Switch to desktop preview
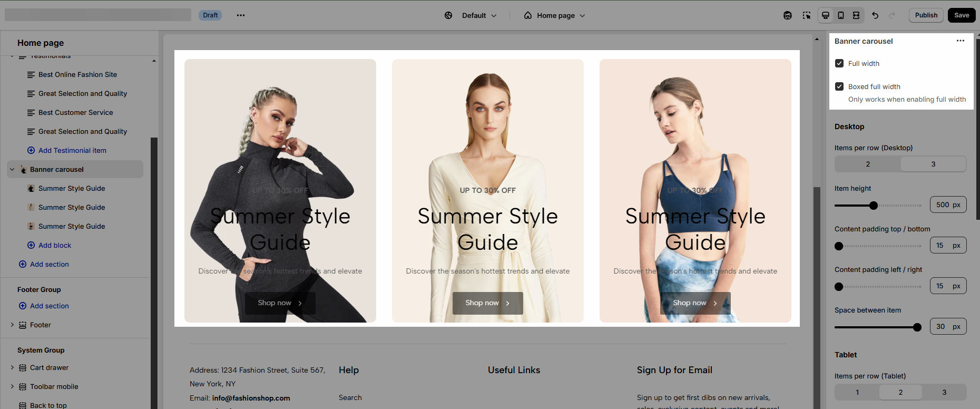This screenshot has width=980, height=409. [826, 15]
